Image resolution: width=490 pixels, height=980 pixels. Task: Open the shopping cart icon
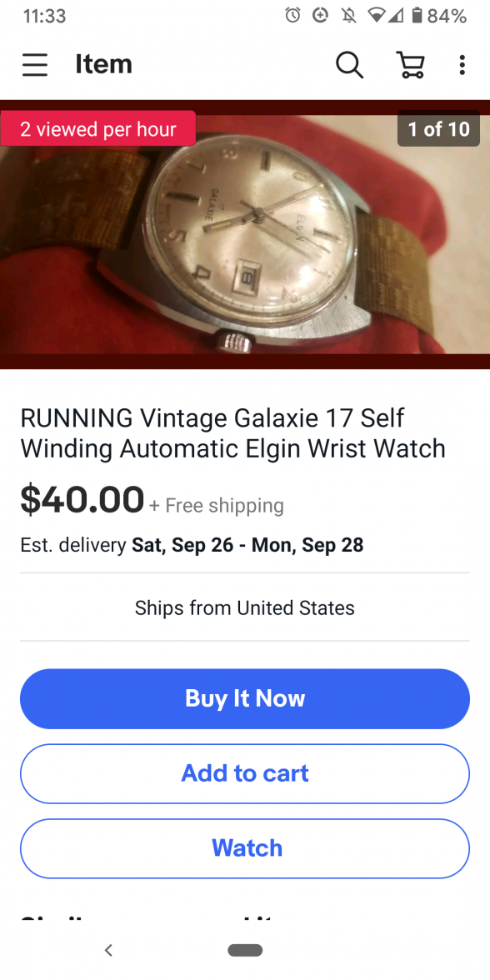(x=411, y=64)
